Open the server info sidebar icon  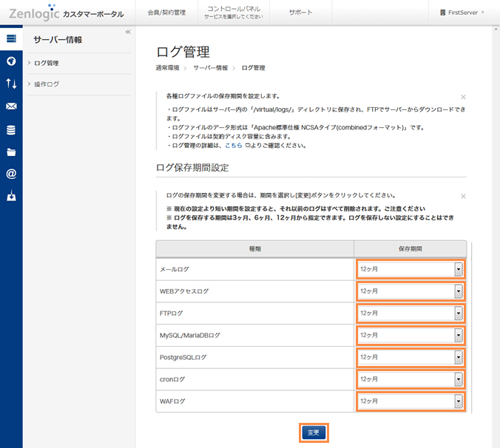pyautogui.click(x=11, y=38)
